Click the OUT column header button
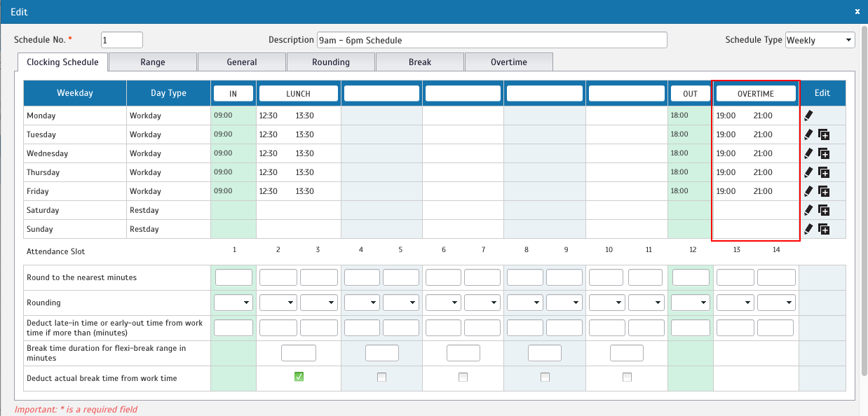 (x=690, y=93)
